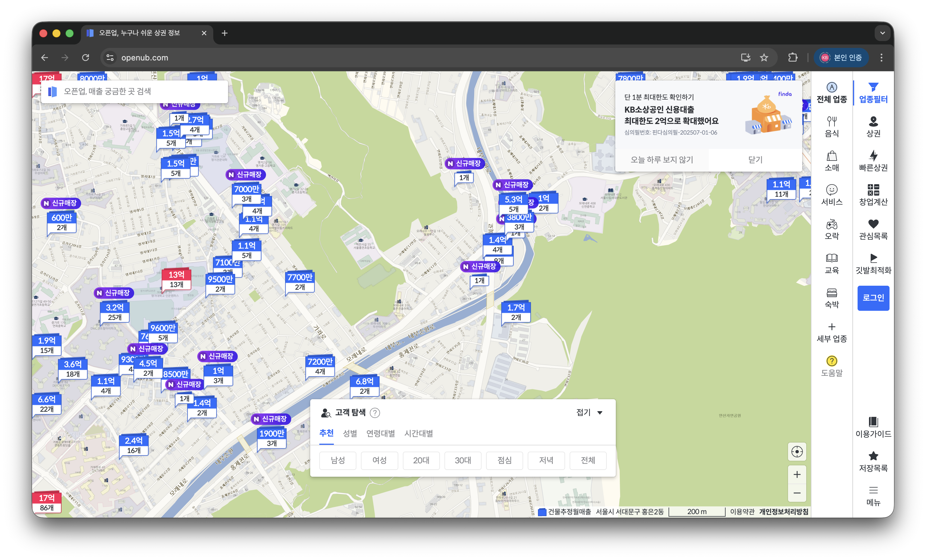Toggle the 20대 age filter chip
926x560 pixels.
click(x=421, y=460)
